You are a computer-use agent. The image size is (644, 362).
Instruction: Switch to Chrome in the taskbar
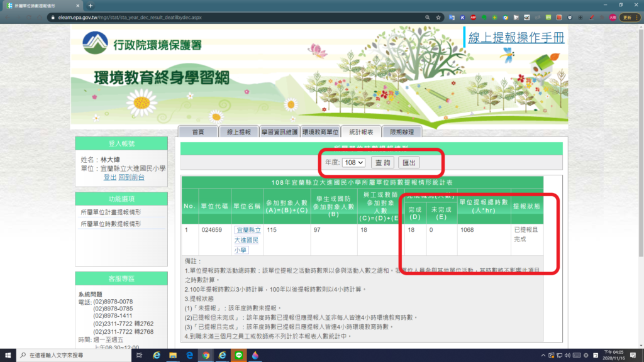[206, 355]
